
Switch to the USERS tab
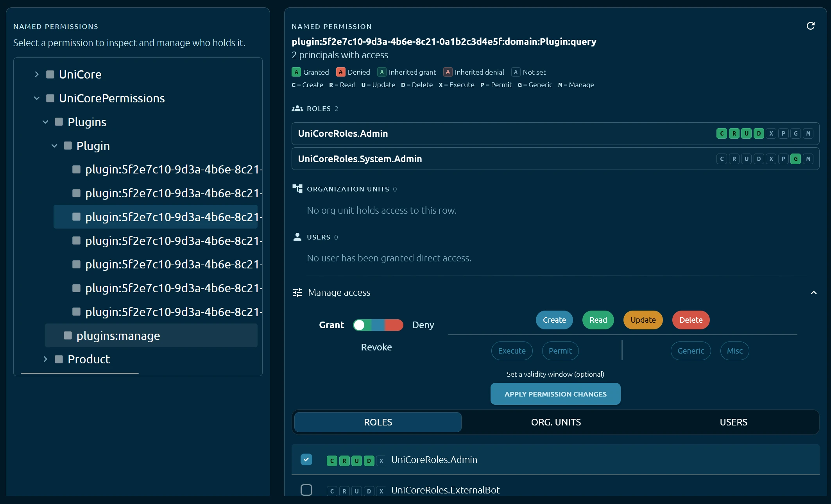coord(733,422)
